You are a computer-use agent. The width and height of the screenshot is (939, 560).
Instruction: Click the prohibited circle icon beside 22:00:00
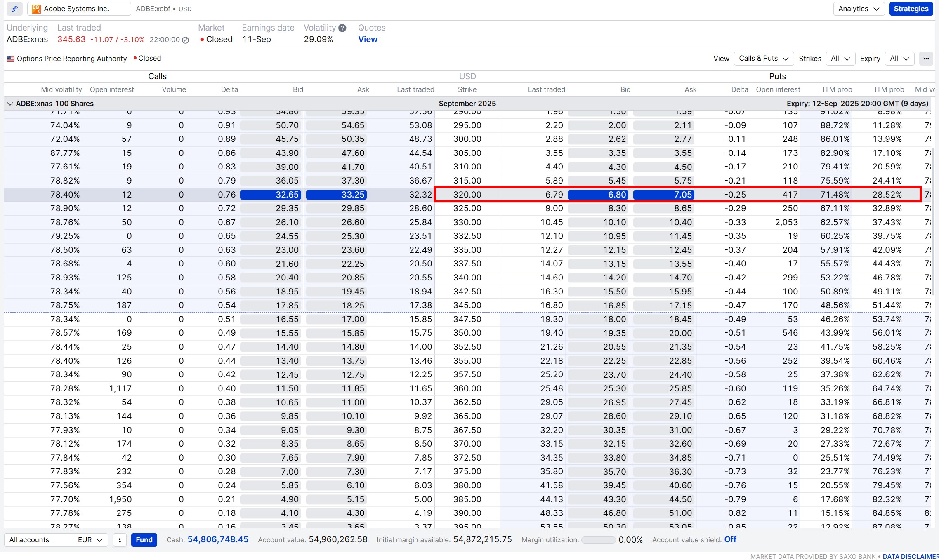(184, 40)
